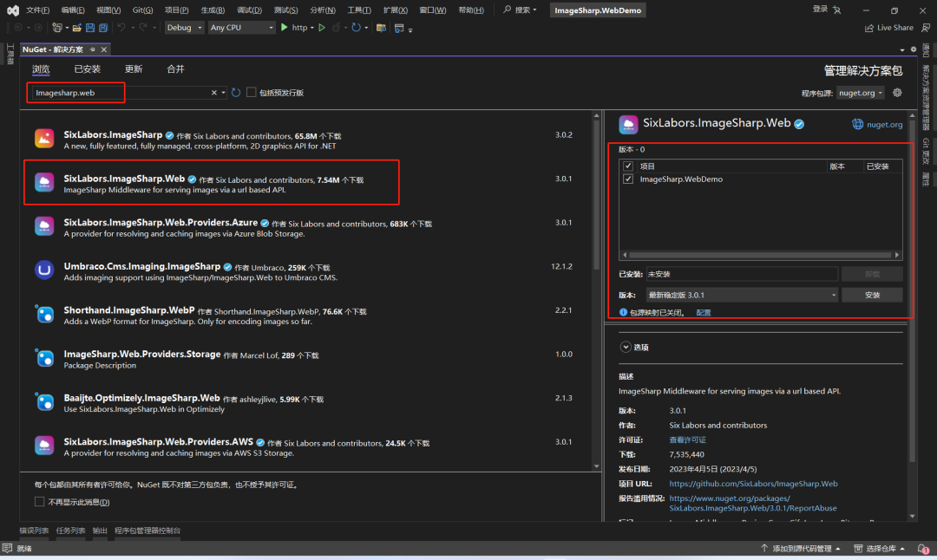Click 添加到源代码管理 in status bar
This screenshot has width=937, height=560.
(801, 549)
